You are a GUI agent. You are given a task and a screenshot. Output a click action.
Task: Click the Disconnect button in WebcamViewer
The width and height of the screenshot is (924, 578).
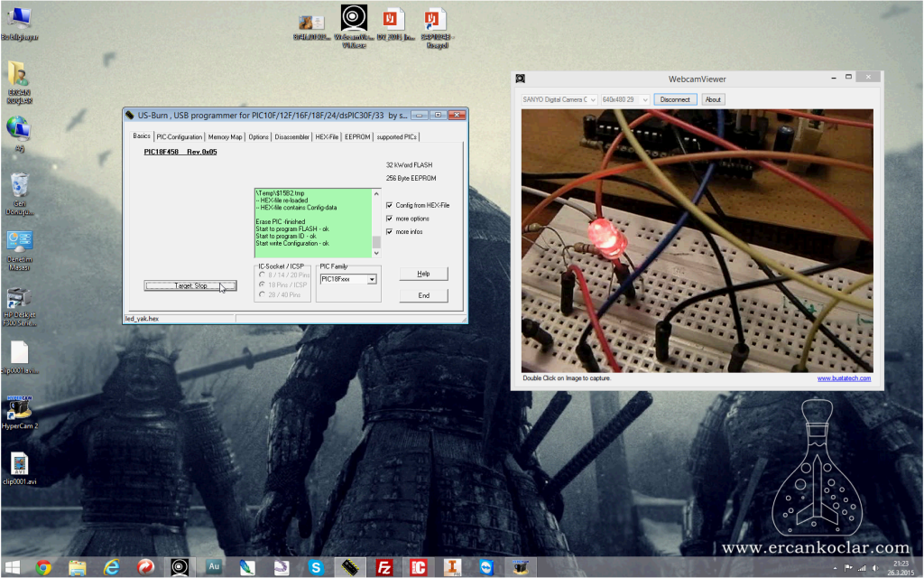(675, 99)
